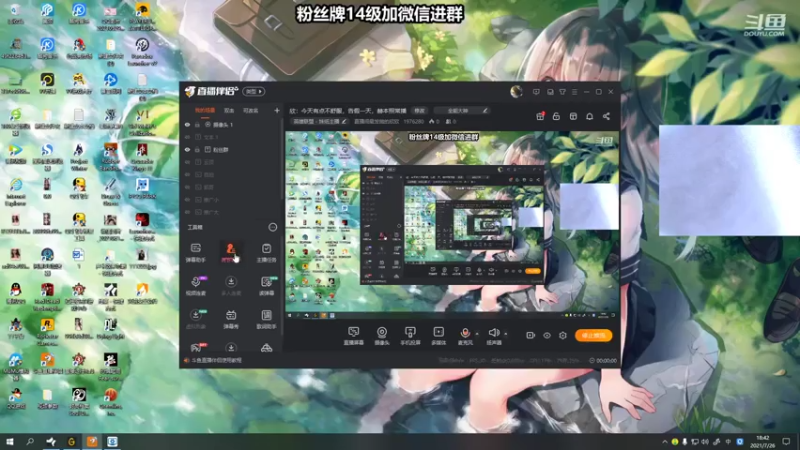
Task: Add a 摄像头 camera source from bottom bar
Action: [x=382, y=336]
